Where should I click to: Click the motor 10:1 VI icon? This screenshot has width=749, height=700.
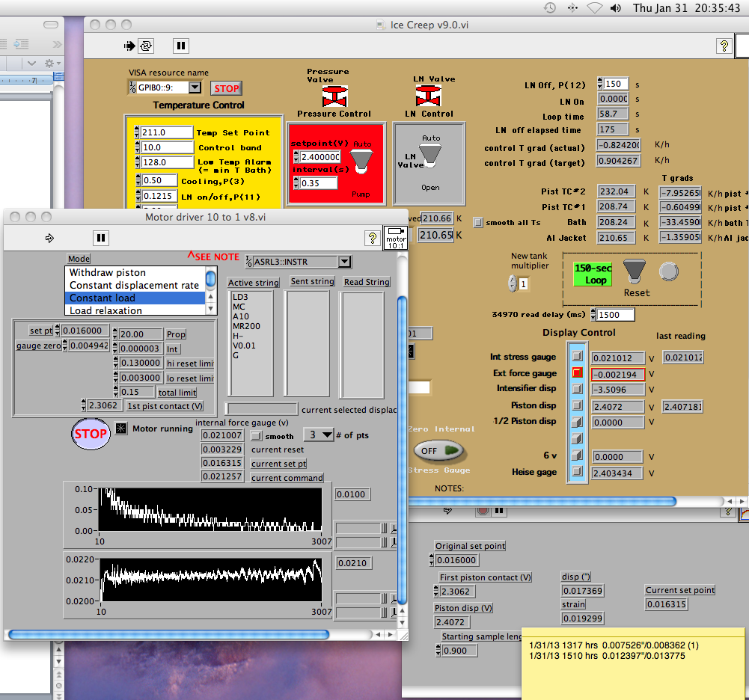395,238
